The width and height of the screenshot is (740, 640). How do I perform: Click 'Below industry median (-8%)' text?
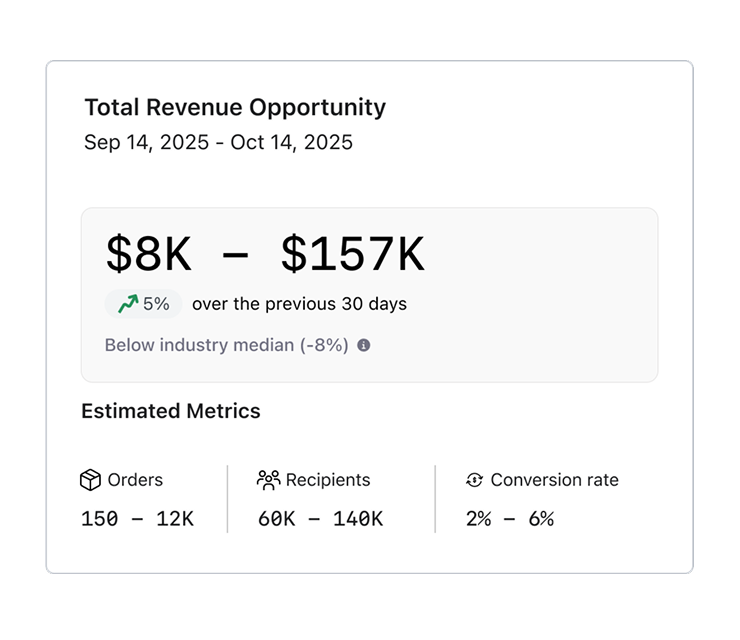[227, 345]
